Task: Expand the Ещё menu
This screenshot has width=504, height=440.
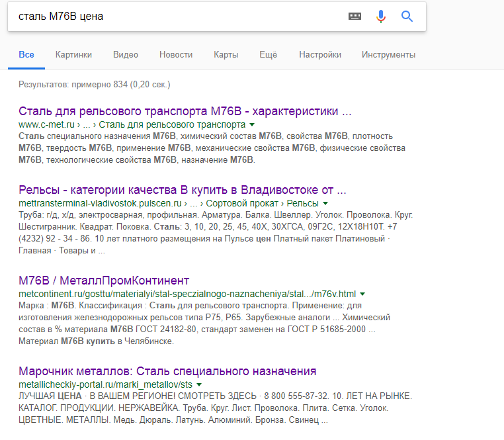Action: 269,55
